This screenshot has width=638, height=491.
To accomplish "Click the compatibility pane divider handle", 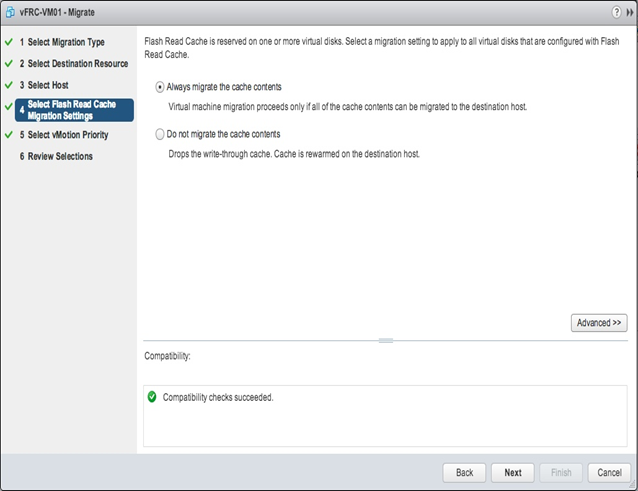I will 386,340.
